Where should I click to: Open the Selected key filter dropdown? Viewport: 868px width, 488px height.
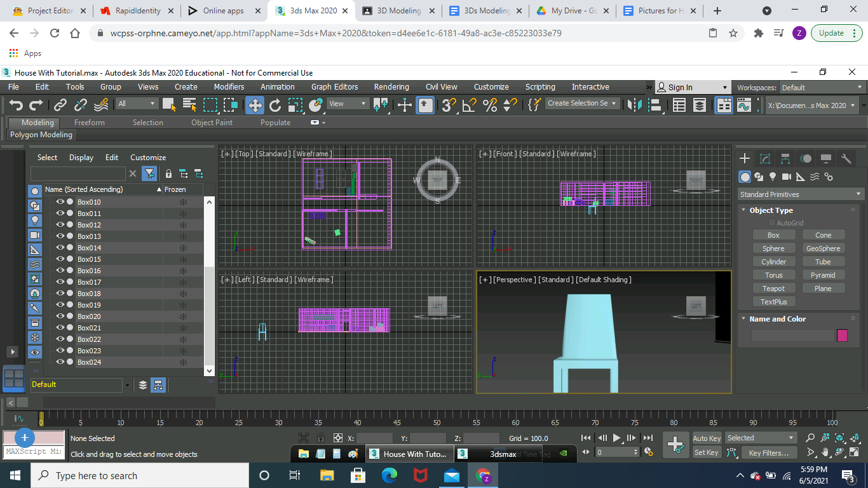(761, 438)
